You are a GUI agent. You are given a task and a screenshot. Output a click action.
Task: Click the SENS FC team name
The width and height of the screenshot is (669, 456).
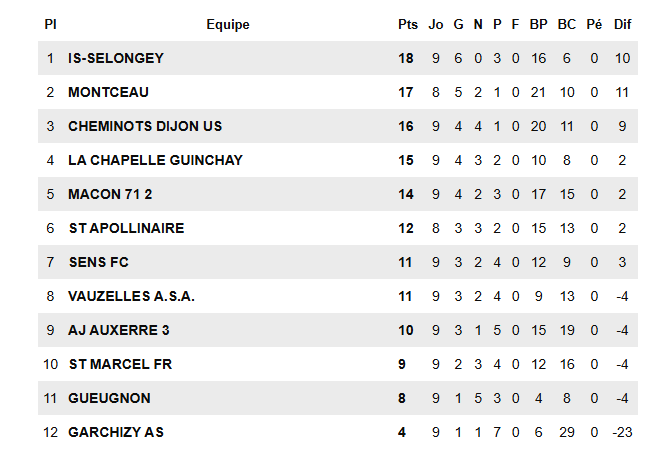pyautogui.click(x=98, y=262)
